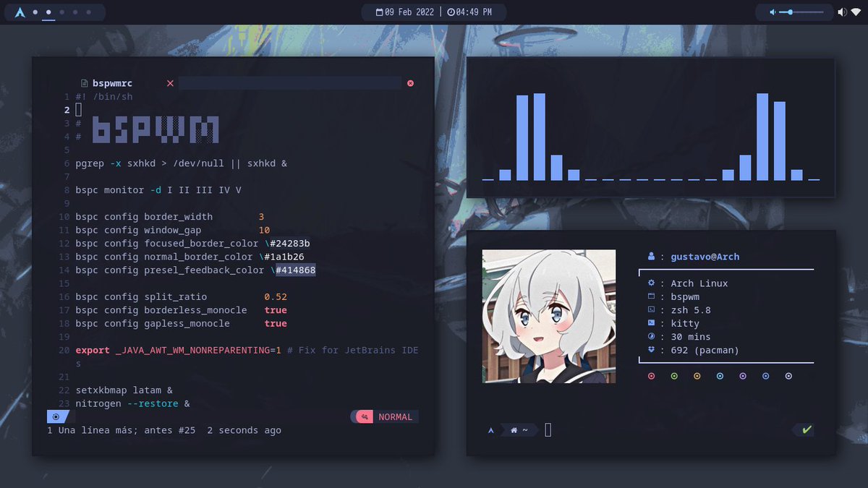This screenshot has width=868, height=488.
Task: Click the anime avatar image in the fetch window
Action: coord(549,316)
